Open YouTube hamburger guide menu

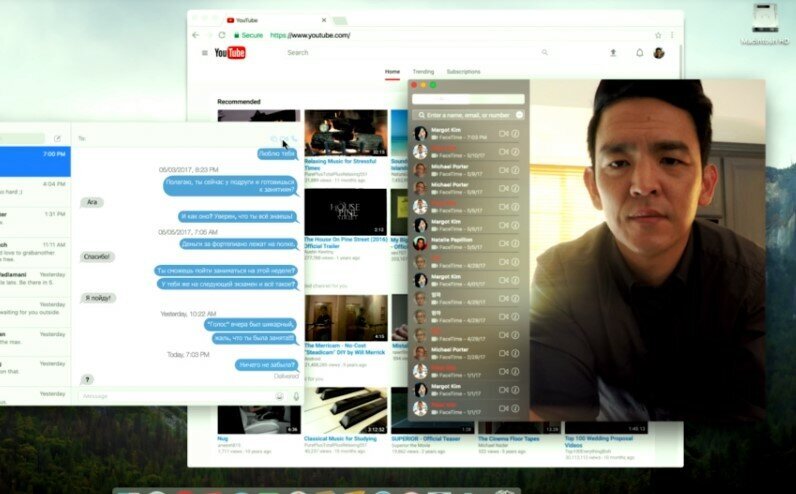pos(205,53)
